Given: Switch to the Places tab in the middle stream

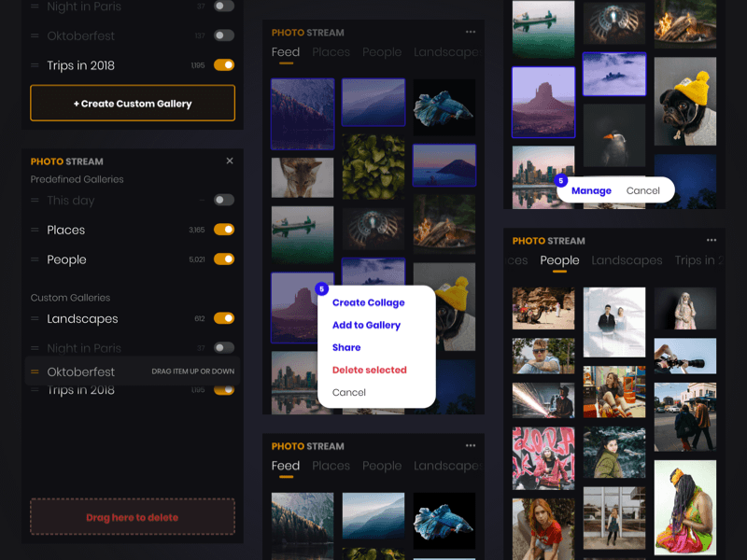Looking at the screenshot, I should click(x=331, y=52).
